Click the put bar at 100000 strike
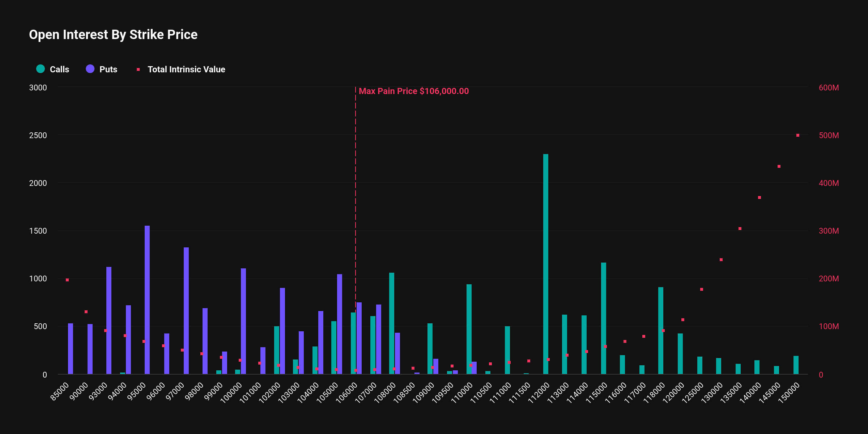This screenshot has width=868, height=434. (243, 321)
